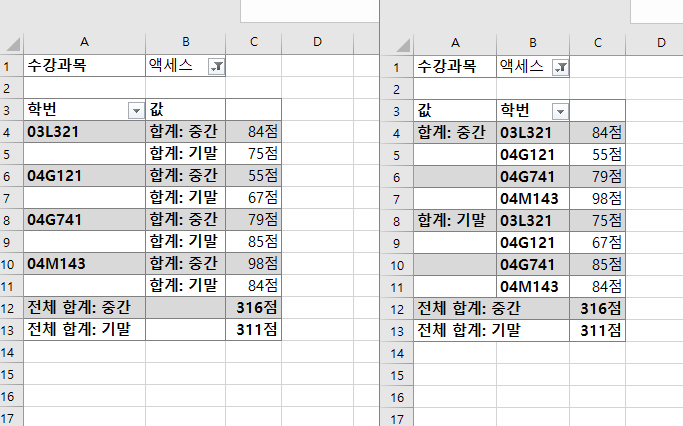Select row 15 header in right sheet

(397, 374)
